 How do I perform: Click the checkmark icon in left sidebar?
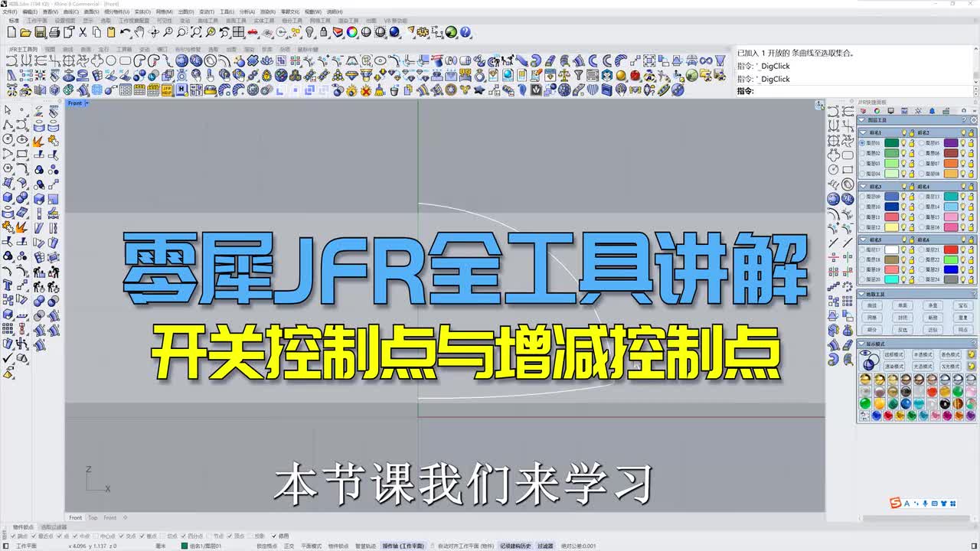(8, 357)
